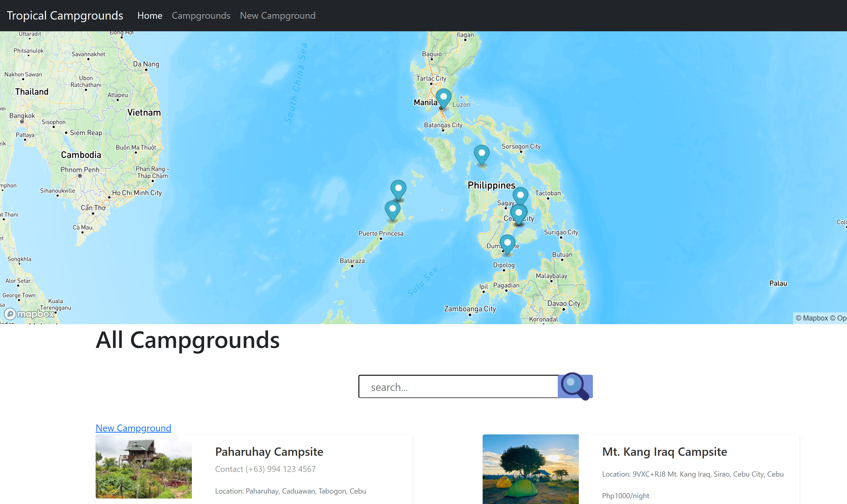The image size is (847, 504).
Task: Open the Mt. Kang Iraq Campsite heading
Action: (x=664, y=452)
